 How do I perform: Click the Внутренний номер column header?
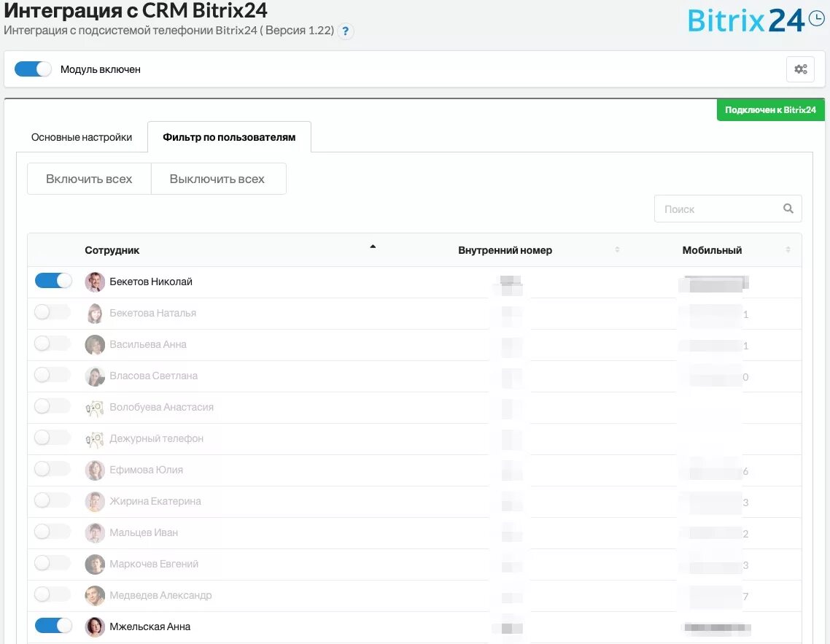505,250
